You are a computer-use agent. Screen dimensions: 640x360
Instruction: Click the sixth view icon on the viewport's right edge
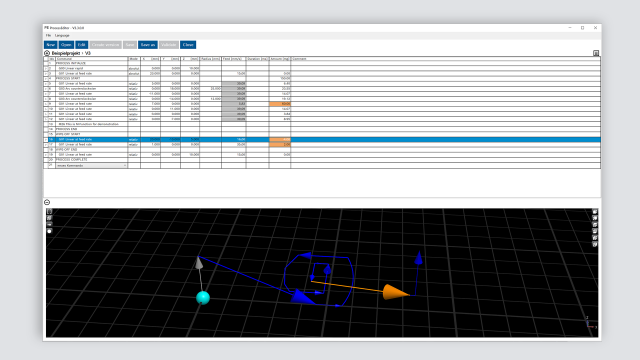point(595,244)
